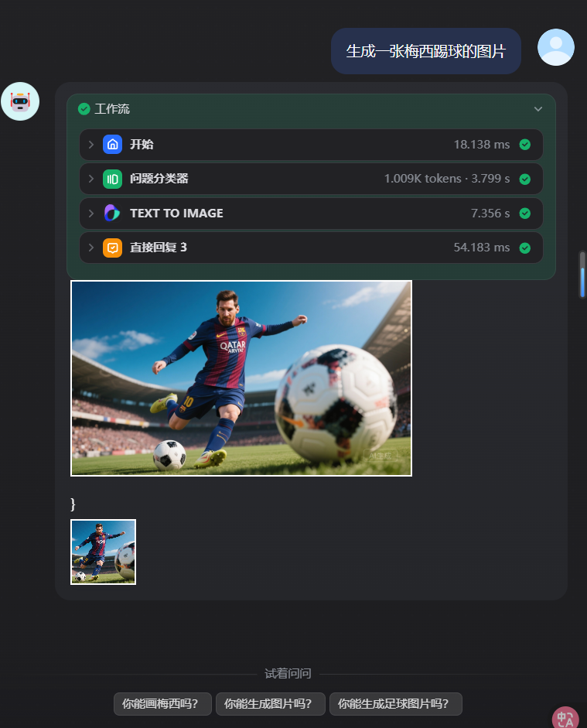Click the chat vertical scrollbar handle
Image resolution: width=587 pixels, height=728 pixels.
582,275
